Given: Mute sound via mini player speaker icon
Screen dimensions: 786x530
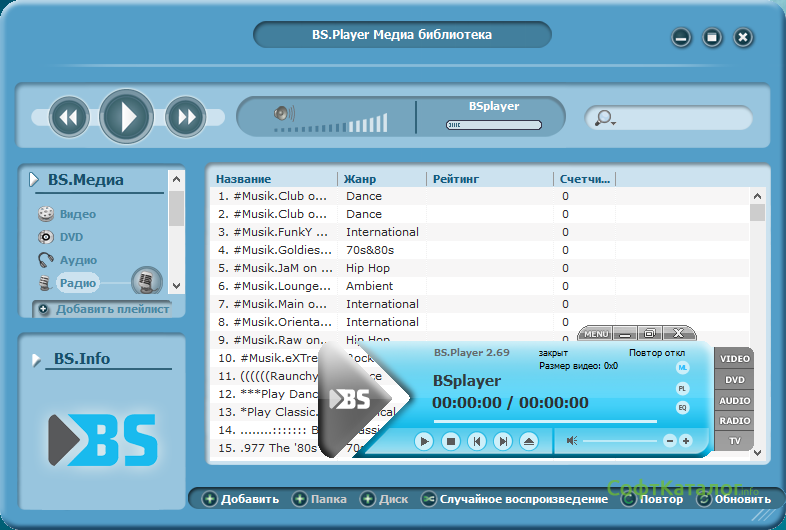Looking at the screenshot, I should 572,441.
